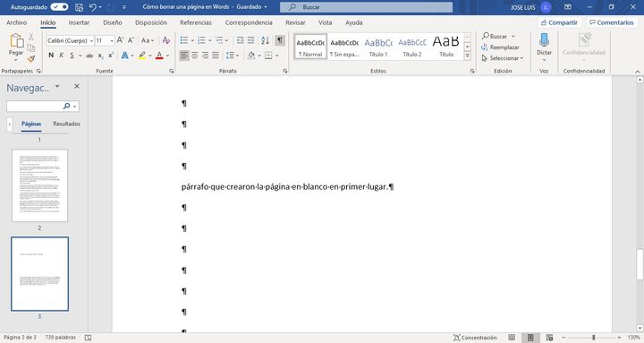Select page 3 thumbnail in navigation
The width and height of the screenshot is (644, 343).
40,274
